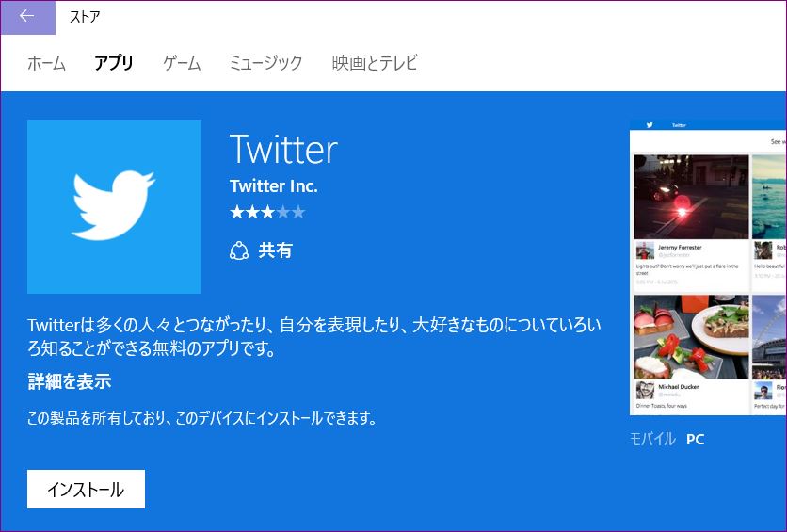Click the description starting Twitterは多くの人々
Image resolution: width=787 pixels, height=532 pixels.
(x=314, y=336)
